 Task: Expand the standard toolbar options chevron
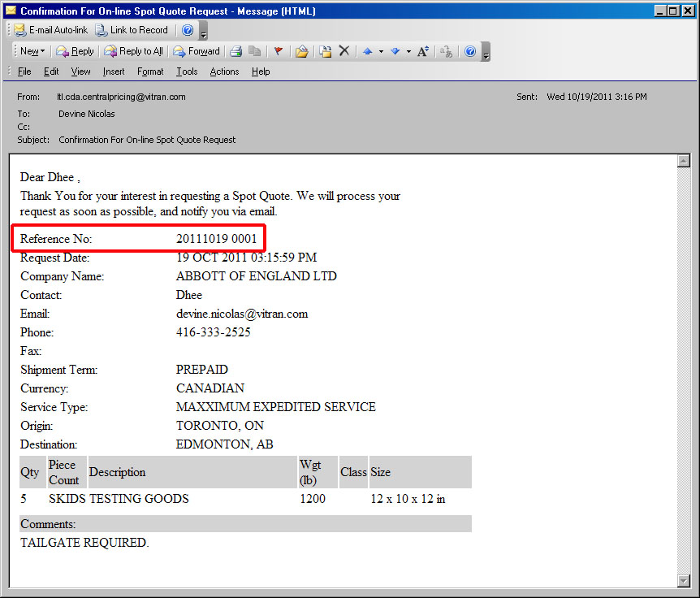pos(486,53)
